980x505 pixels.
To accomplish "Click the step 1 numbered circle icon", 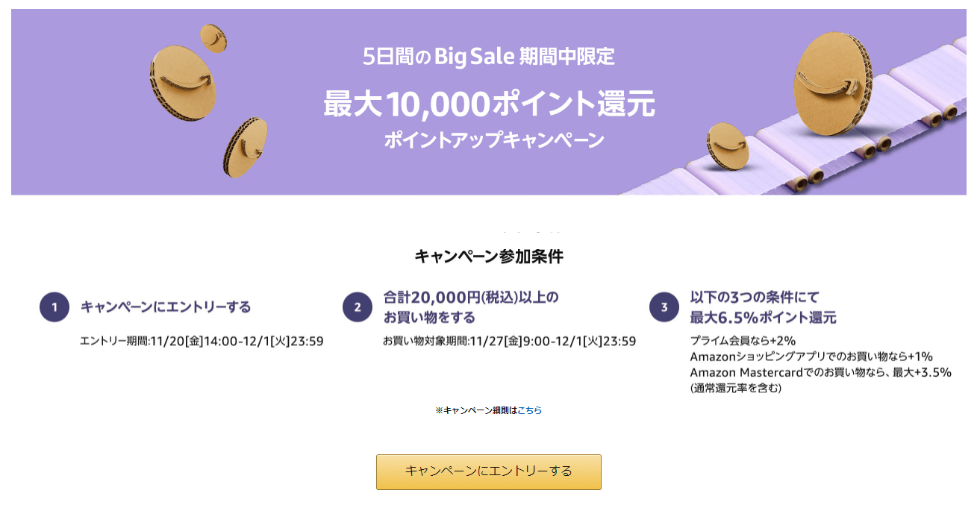I will pyautogui.click(x=54, y=307).
